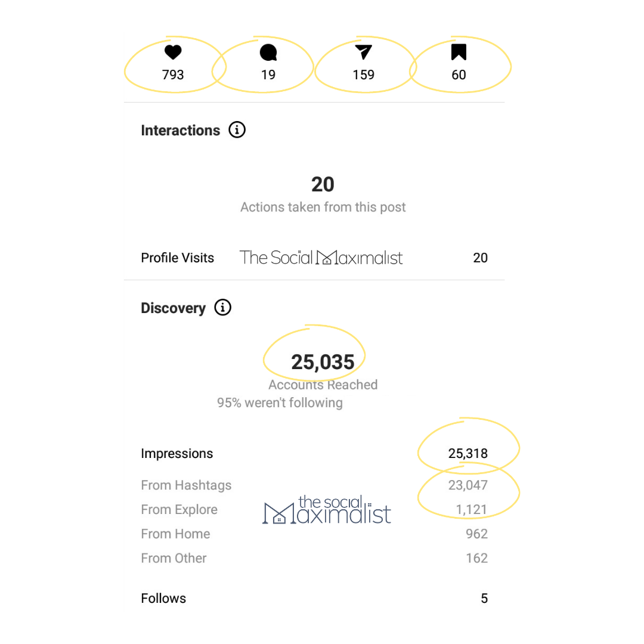Image resolution: width=644 pixels, height=644 pixels.
Task: Open the Discovery info icon
Action: (222, 307)
